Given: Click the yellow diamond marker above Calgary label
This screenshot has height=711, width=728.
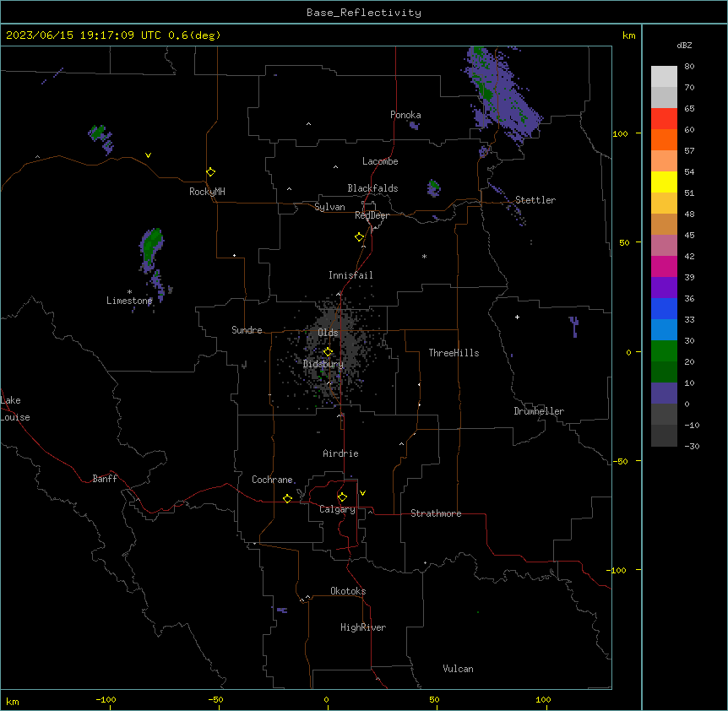Looking at the screenshot, I should (x=342, y=497).
